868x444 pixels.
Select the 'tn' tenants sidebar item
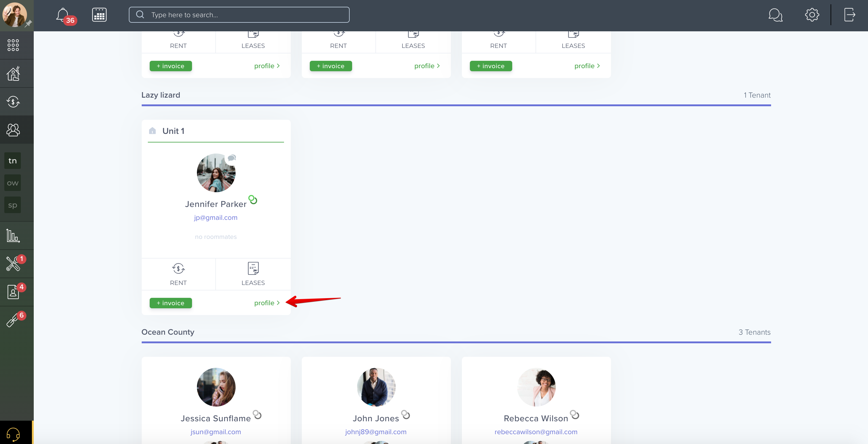tap(13, 161)
